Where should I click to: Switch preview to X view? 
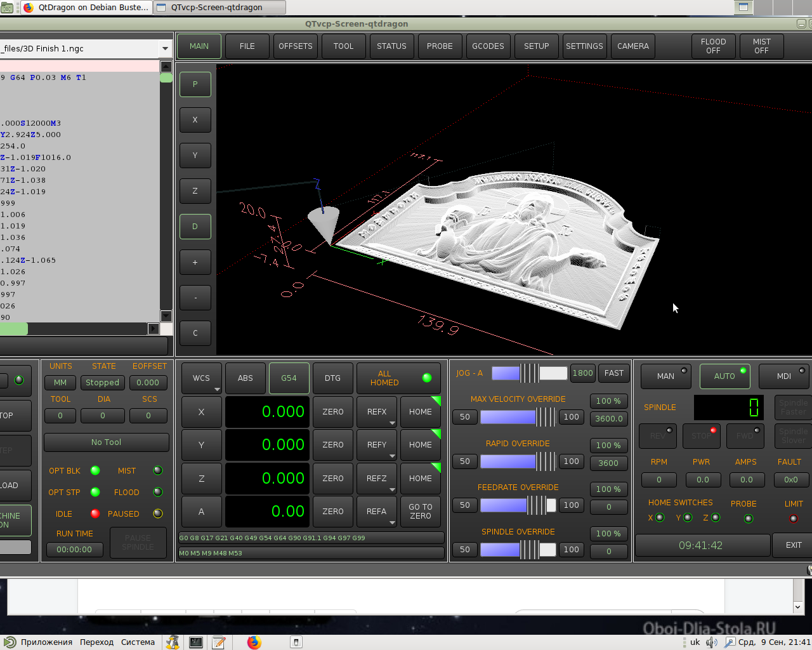pos(195,120)
